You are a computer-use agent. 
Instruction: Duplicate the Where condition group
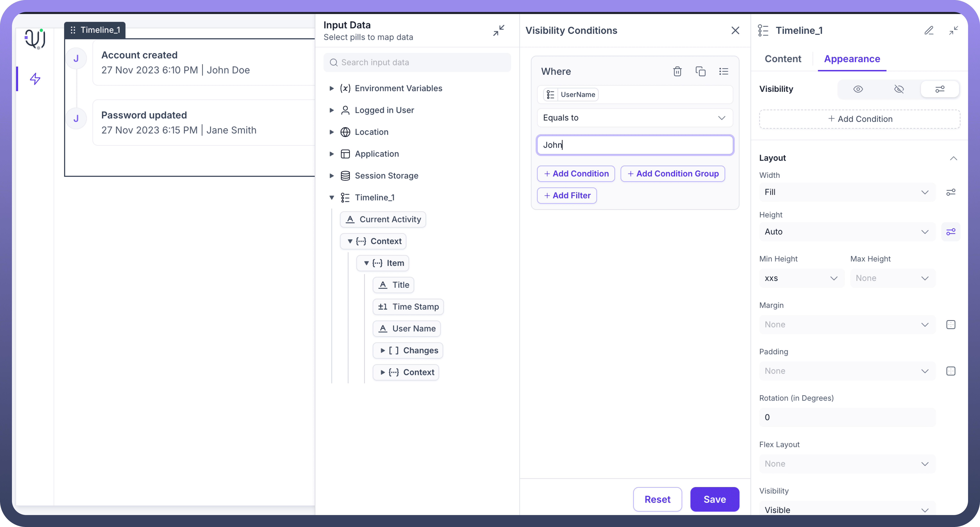(700, 71)
